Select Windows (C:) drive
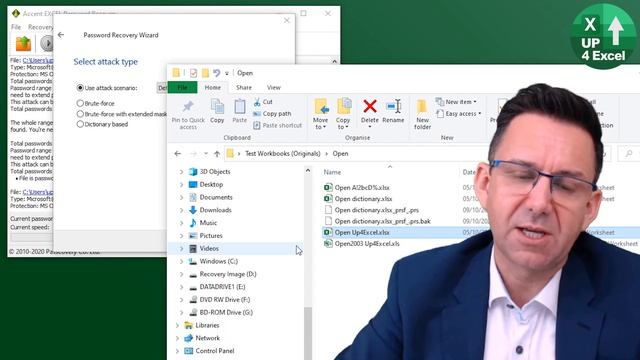 pyautogui.click(x=218, y=261)
